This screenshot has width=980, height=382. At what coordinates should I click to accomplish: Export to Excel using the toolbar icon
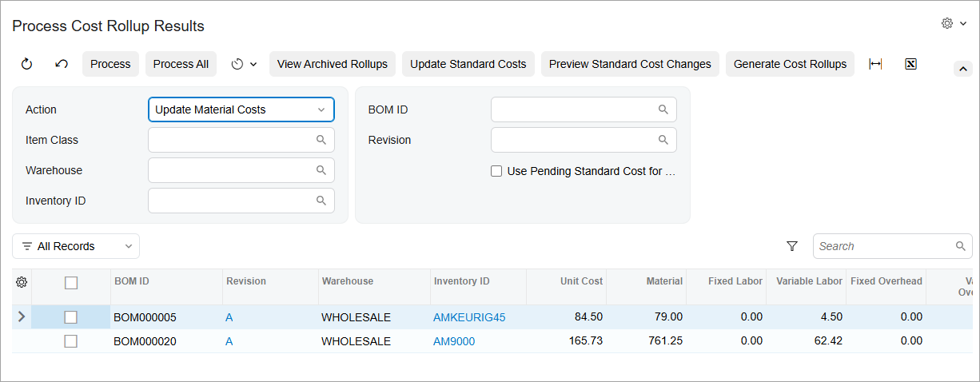click(910, 64)
